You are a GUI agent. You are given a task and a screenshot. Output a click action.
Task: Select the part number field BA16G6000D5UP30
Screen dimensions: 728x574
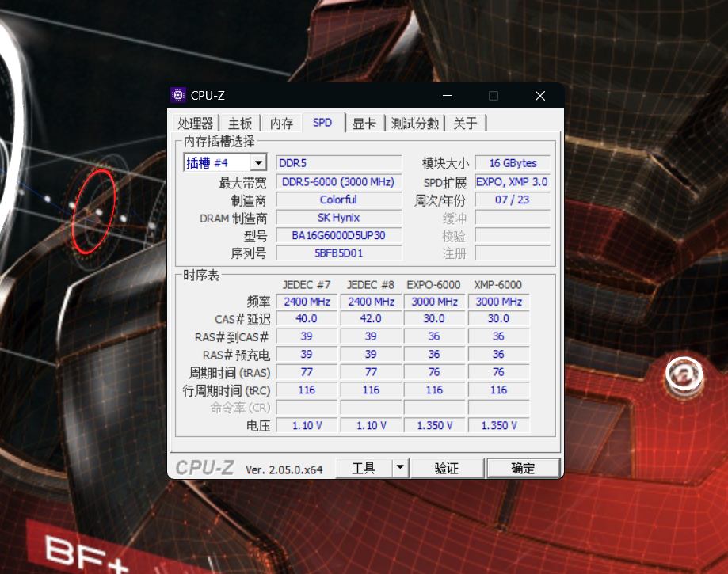tap(338, 236)
